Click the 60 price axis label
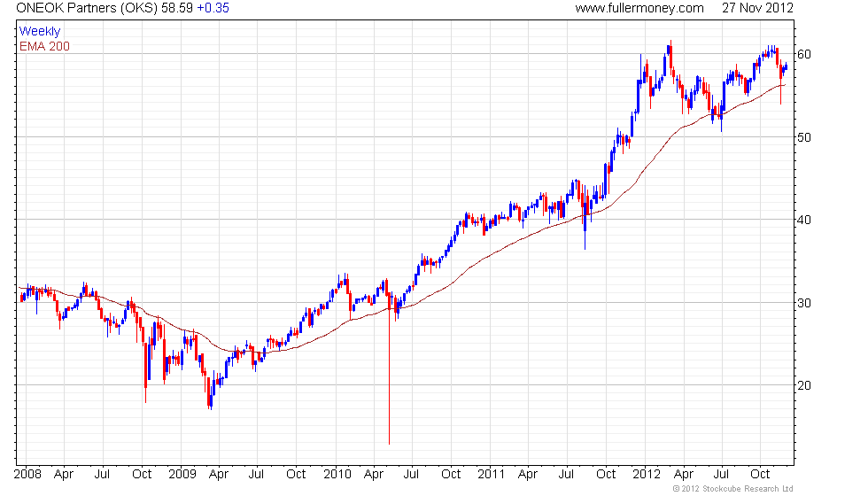 click(x=804, y=54)
